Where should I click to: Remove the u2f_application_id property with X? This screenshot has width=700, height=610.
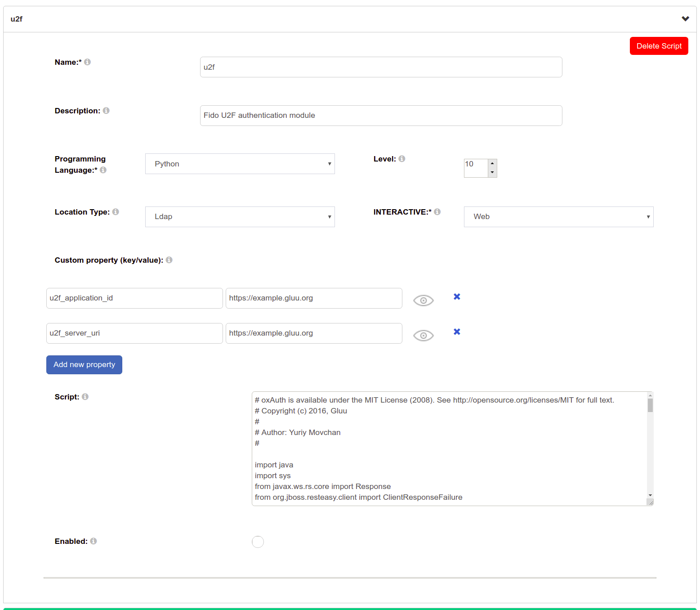pyautogui.click(x=457, y=296)
